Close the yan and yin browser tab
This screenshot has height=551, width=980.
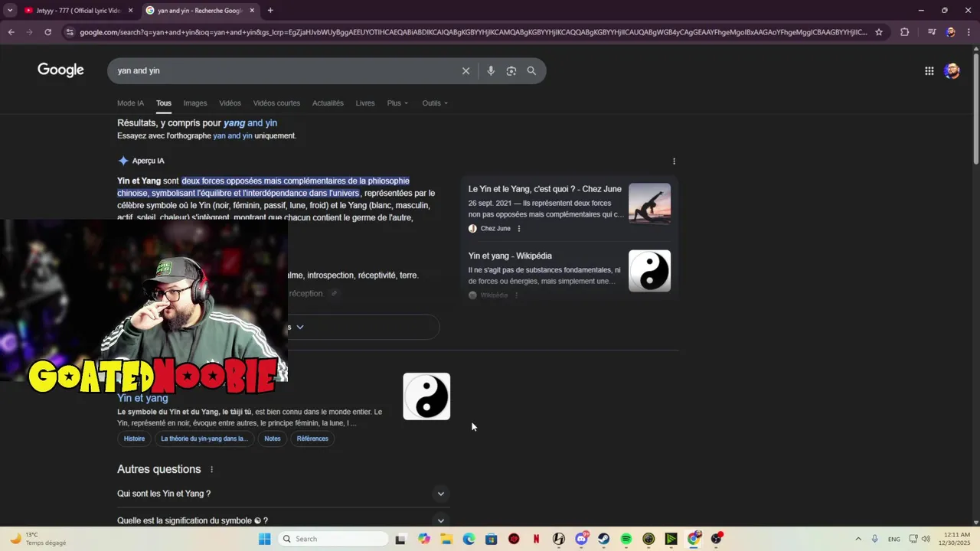[252, 11]
